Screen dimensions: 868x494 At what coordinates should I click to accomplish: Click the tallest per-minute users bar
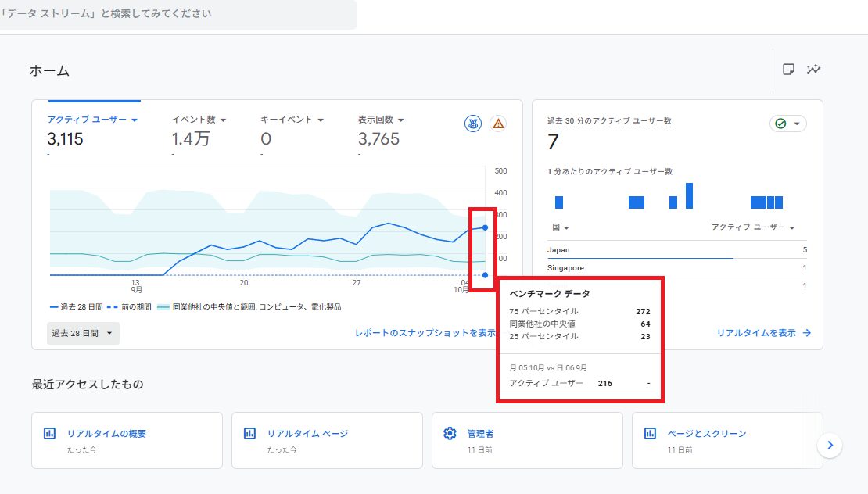click(689, 196)
